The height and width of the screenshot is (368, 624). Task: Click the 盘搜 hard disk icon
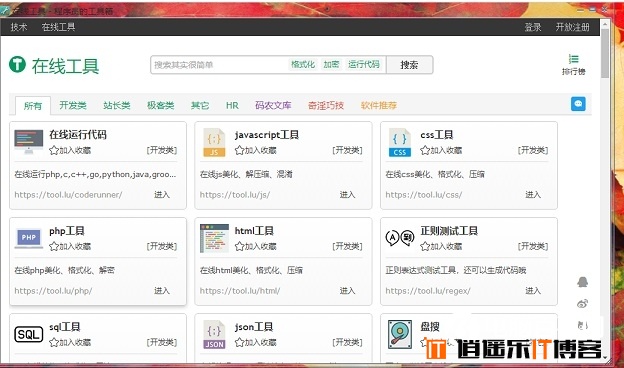click(400, 335)
